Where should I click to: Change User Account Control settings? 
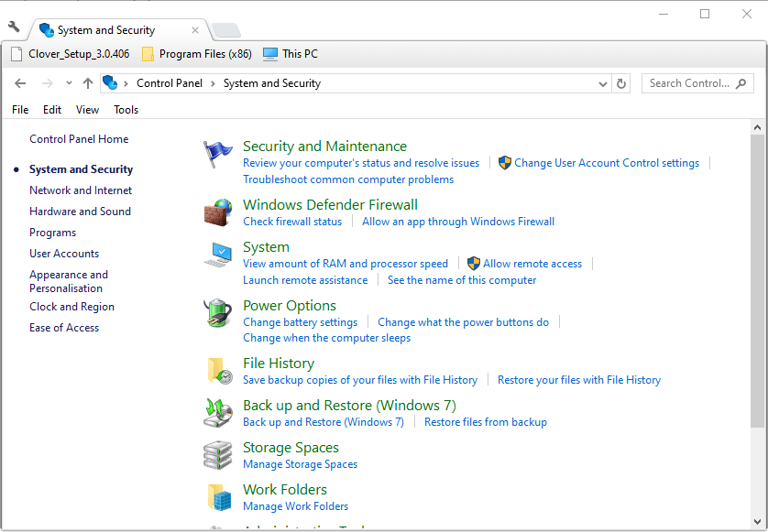[x=607, y=163]
